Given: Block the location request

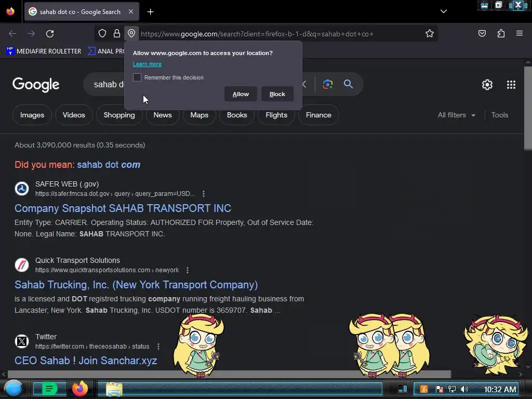Looking at the screenshot, I should click(277, 94).
